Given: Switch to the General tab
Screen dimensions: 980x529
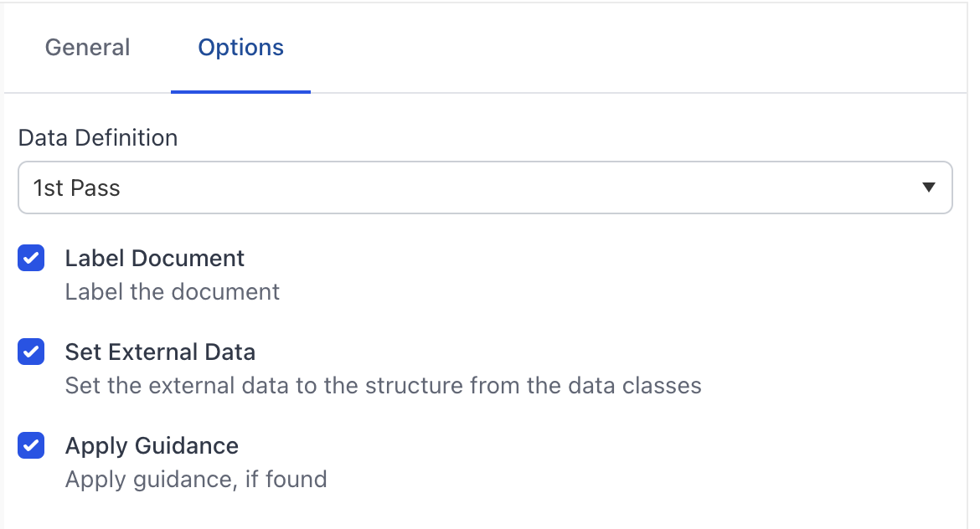Looking at the screenshot, I should pos(87,48).
